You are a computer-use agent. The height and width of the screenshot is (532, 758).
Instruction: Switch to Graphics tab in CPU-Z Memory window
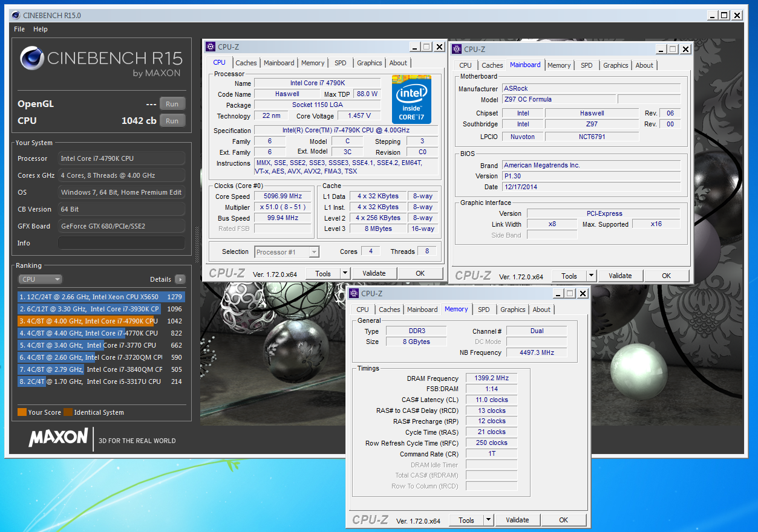(x=513, y=310)
